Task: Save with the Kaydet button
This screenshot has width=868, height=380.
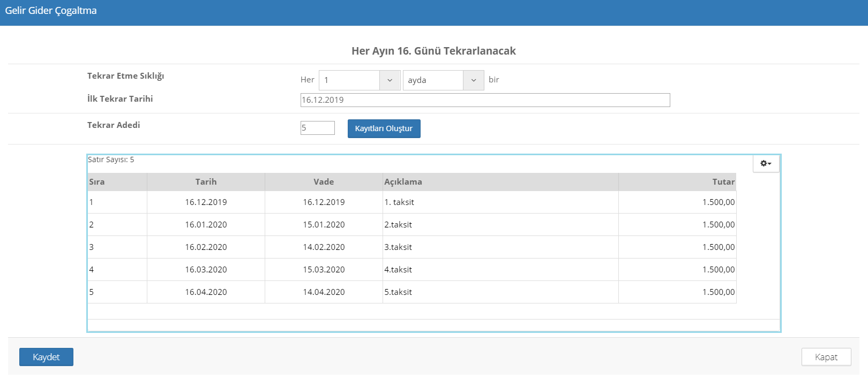Action: click(x=46, y=357)
